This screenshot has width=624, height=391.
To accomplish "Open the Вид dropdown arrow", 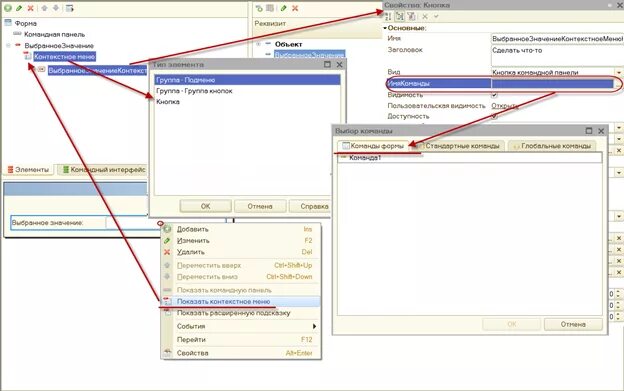I will pos(619,72).
